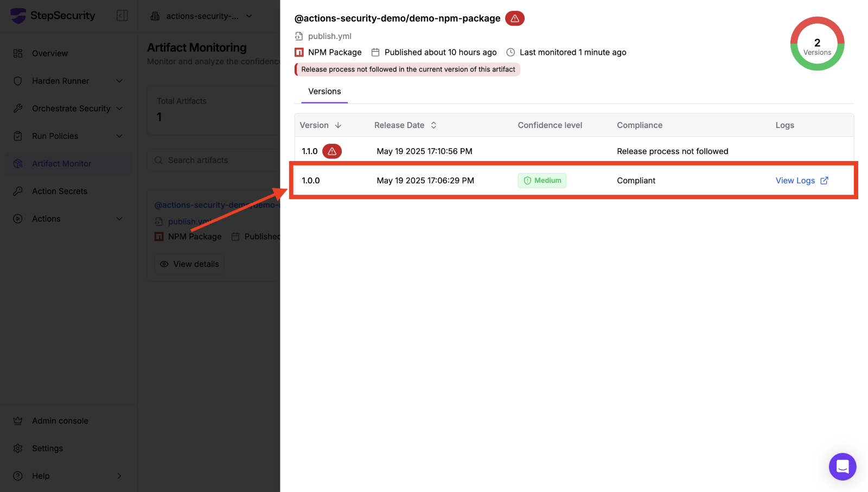Click the Compliant status text
The image size is (868, 492).
click(x=636, y=181)
